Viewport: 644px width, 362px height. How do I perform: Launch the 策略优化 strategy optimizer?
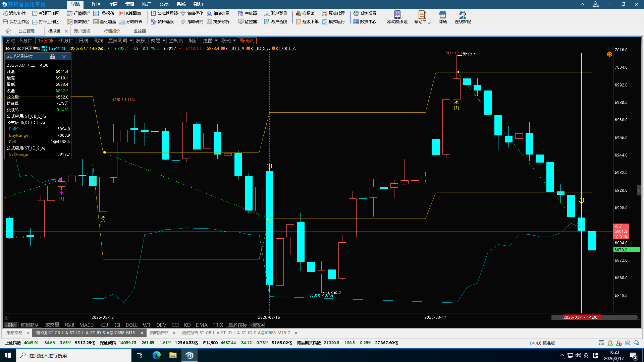pyautogui.click(x=192, y=13)
